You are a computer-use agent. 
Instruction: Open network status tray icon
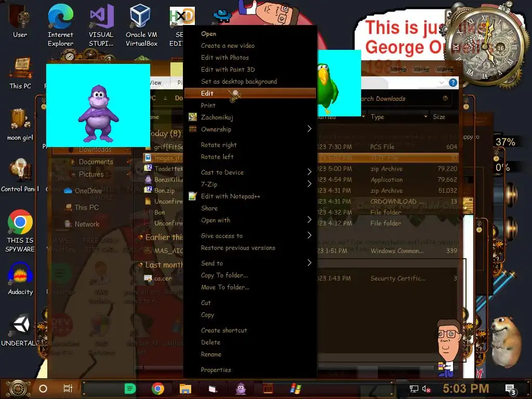414,389
